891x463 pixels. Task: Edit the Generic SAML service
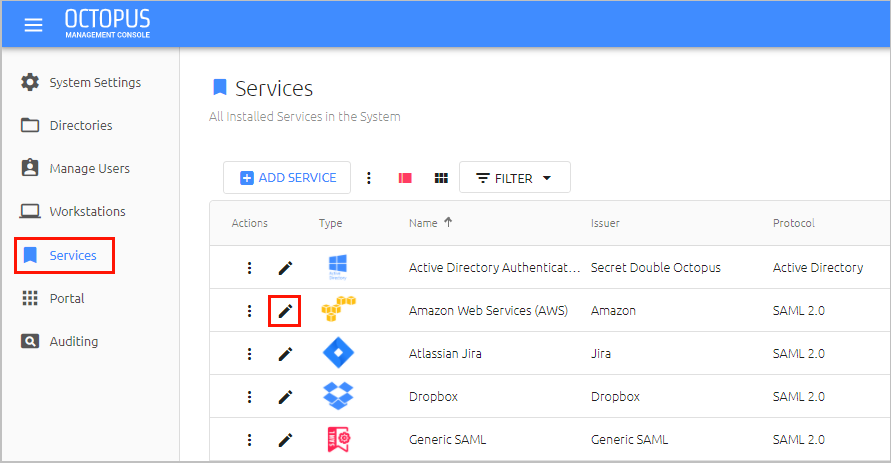tap(285, 440)
